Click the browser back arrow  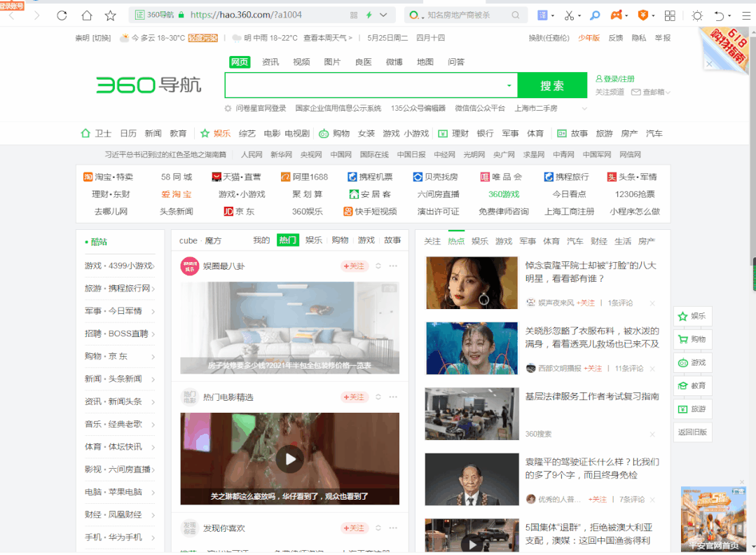coord(12,15)
